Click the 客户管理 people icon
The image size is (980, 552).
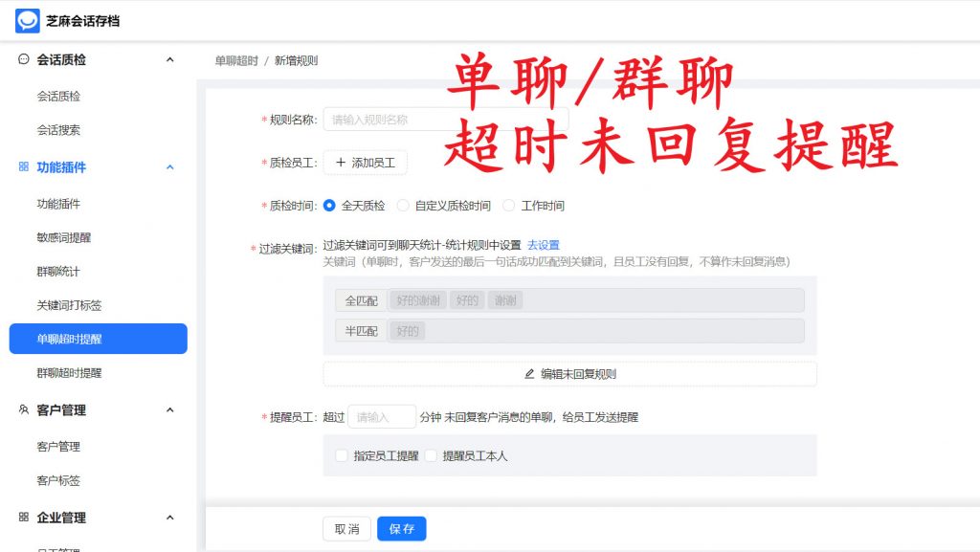[x=24, y=409]
